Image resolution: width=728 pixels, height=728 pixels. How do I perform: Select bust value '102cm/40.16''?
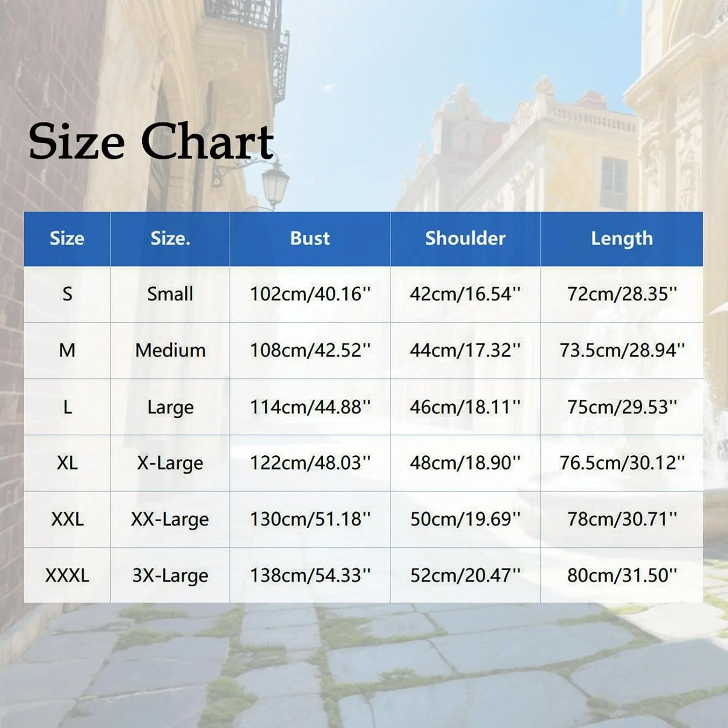(x=310, y=294)
